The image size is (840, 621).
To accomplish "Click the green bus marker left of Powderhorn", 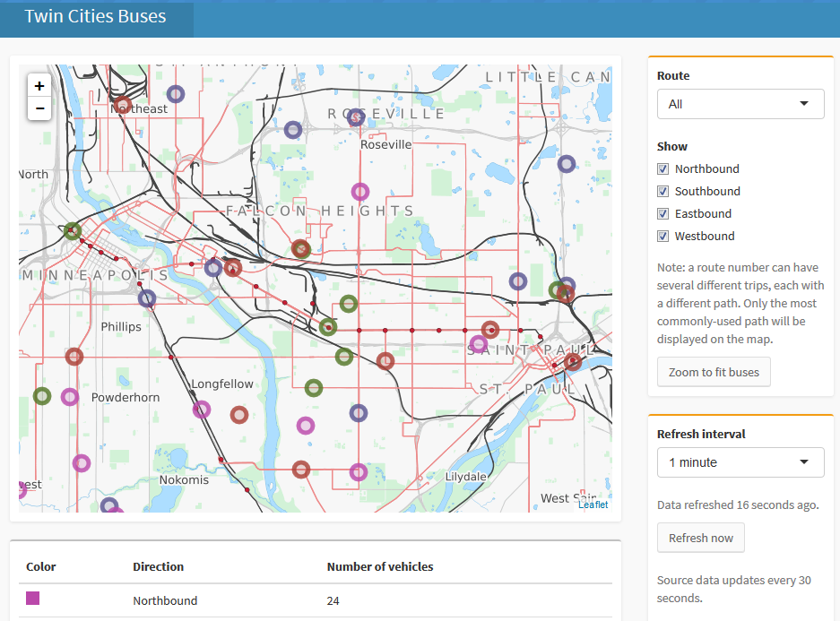I will [42, 395].
